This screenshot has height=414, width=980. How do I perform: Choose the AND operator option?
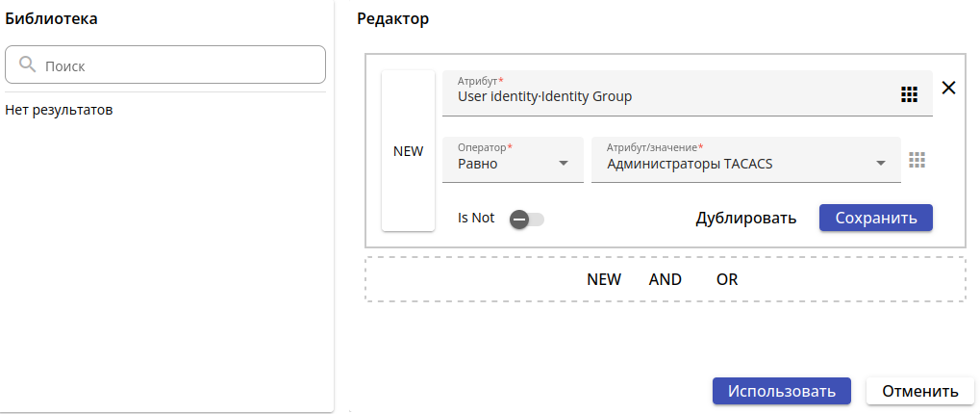[x=665, y=279]
